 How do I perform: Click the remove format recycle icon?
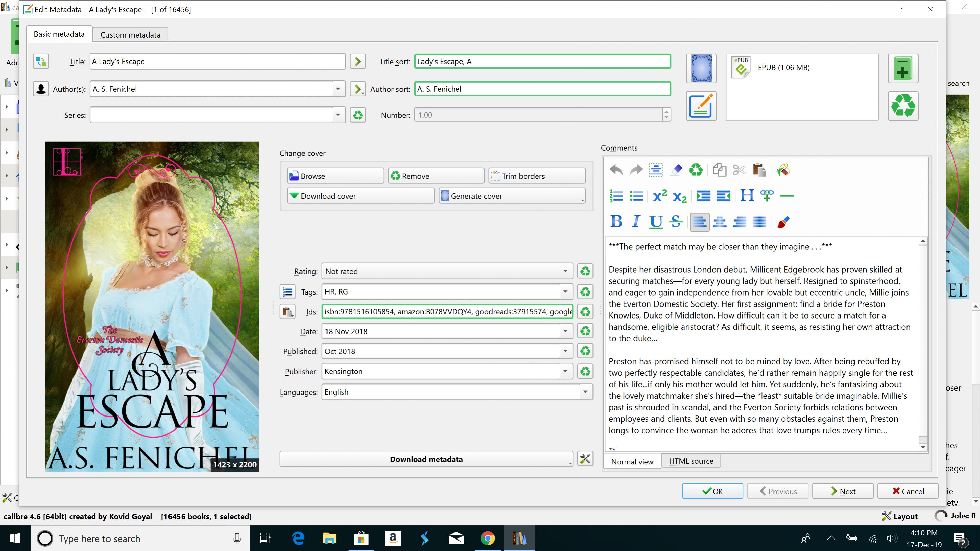click(903, 106)
